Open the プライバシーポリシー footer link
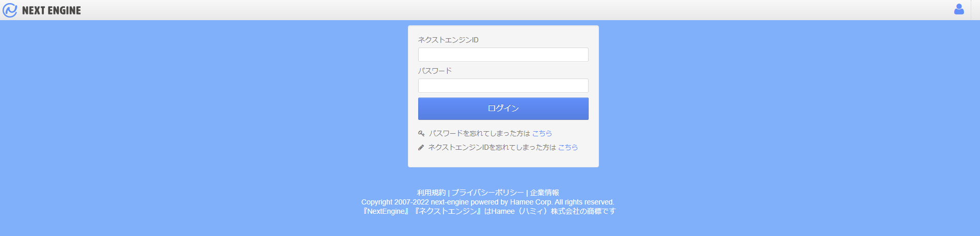 (488, 193)
